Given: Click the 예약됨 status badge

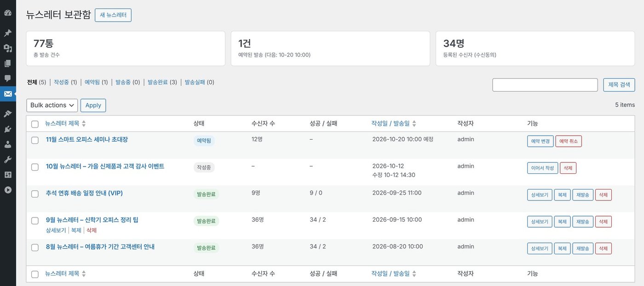Looking at the screenshot, I should pos(204,141).
